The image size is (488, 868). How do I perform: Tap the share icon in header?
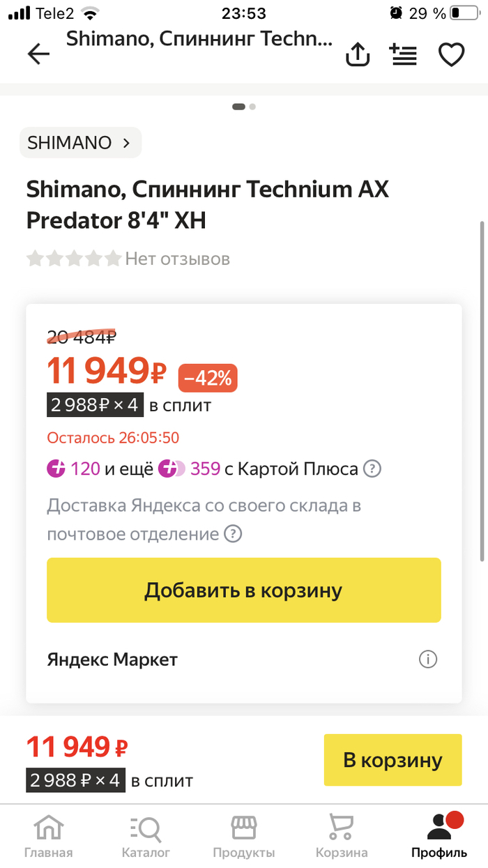coord(358,55)
